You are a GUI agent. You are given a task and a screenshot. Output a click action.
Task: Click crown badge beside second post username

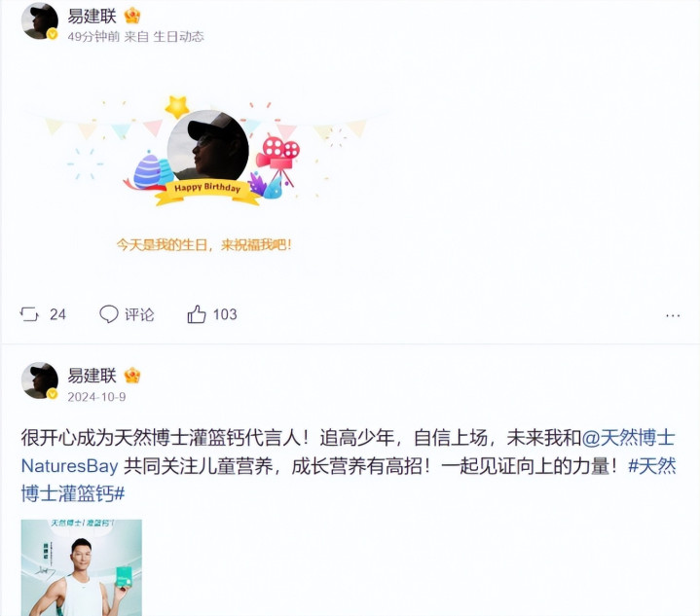point(132,376)
